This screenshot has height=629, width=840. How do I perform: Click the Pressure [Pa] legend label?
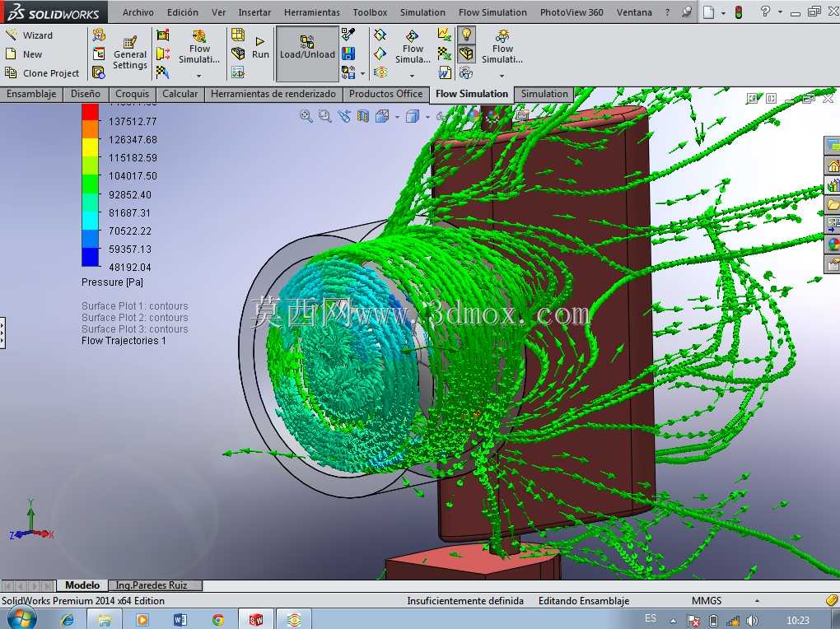tap(113, 282)
